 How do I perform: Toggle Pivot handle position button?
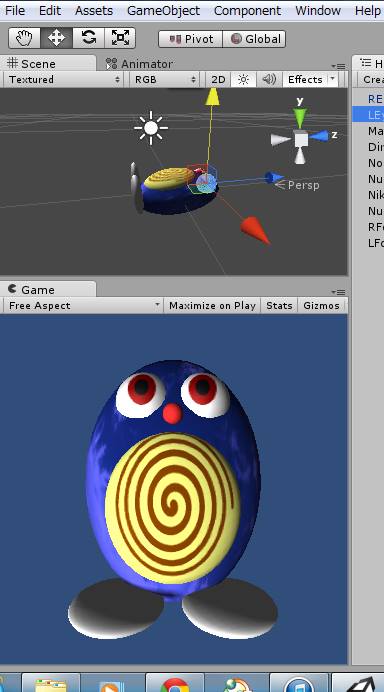(191, 39)
